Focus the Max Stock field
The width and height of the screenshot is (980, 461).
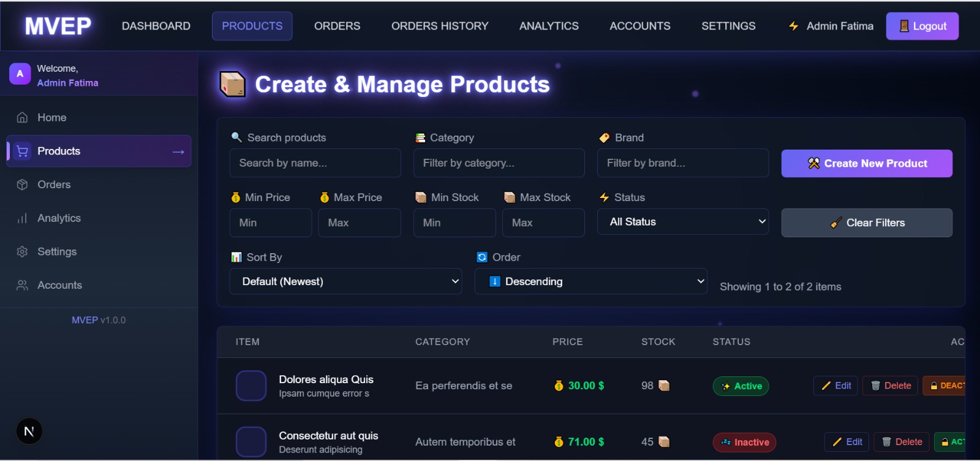click(543, 223)
